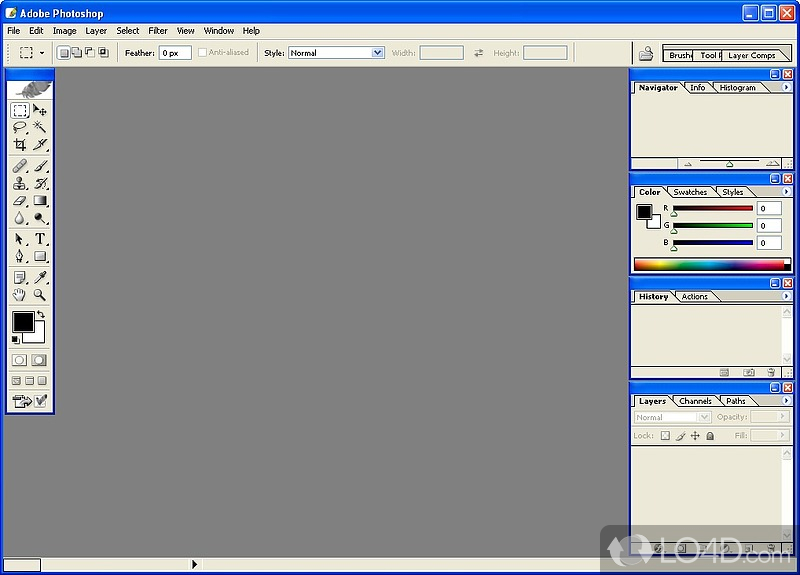Click the foreground color swatch in toolbox
This screenshot has height=575, width=800.
[22, 322]
